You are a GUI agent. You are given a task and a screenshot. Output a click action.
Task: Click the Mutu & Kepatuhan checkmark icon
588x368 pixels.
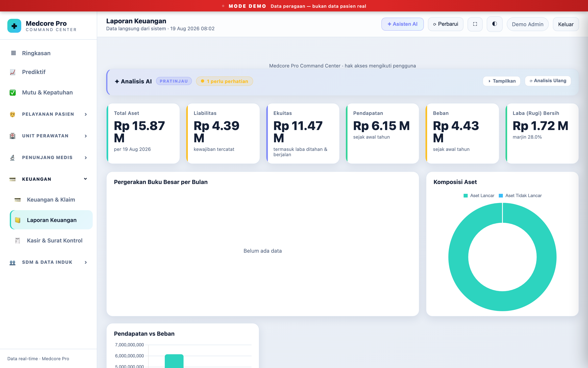point(13,92)
